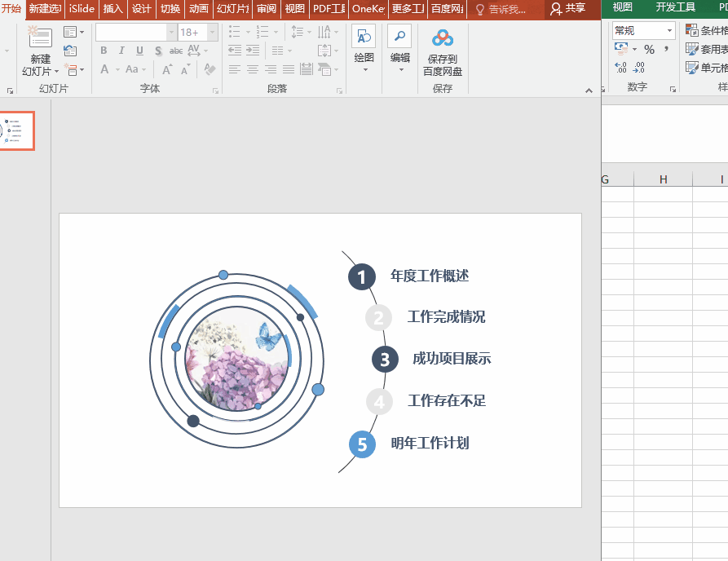Open the slide layout dropdown
This screenshot has height=561, width=728.
coord(74,32)
